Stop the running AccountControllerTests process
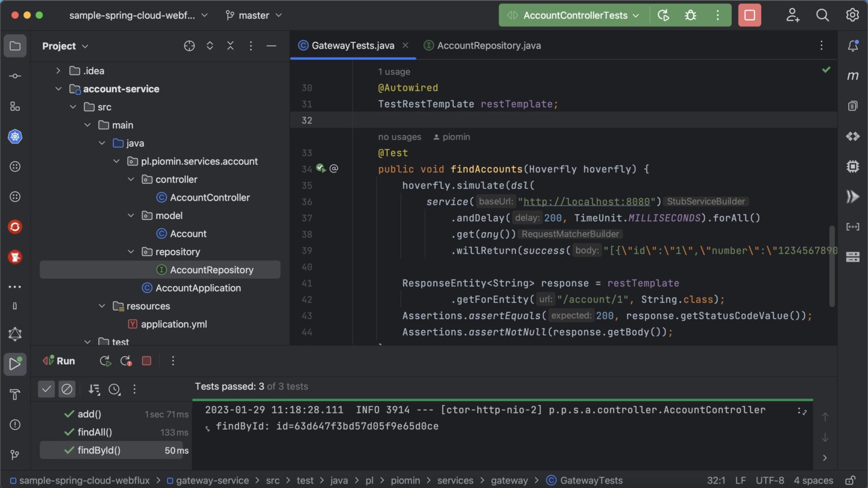 tap(750, 15)
